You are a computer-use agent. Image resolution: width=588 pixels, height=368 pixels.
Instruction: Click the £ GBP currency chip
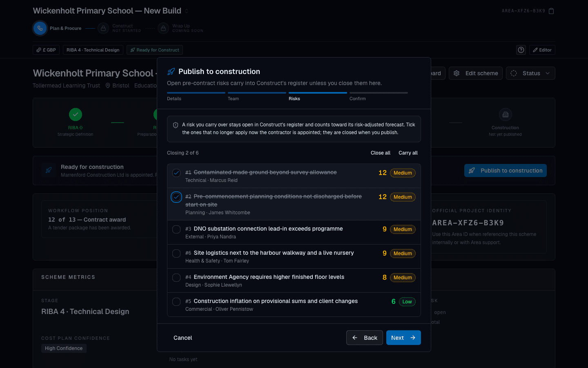(46, 50)
